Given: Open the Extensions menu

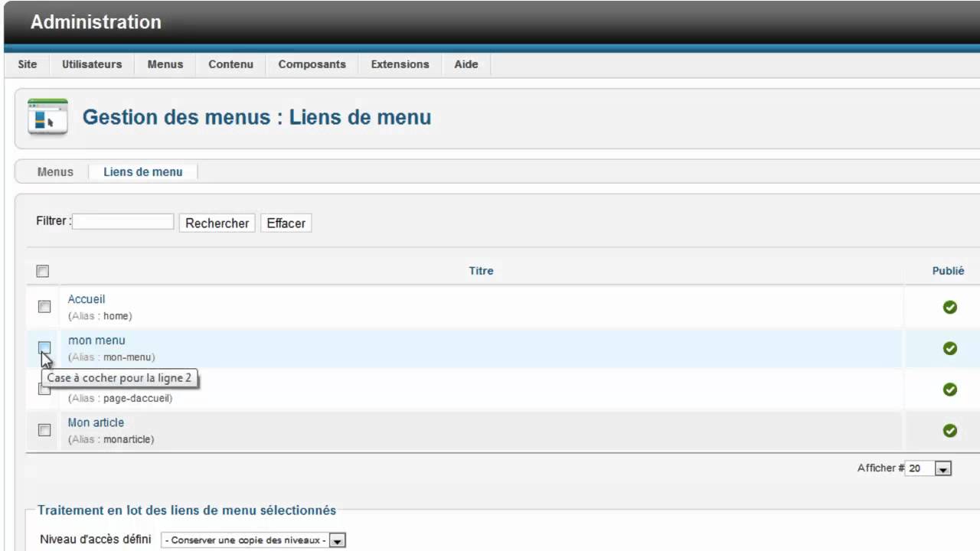Looking at the screenshot, I should coord(400,64).
